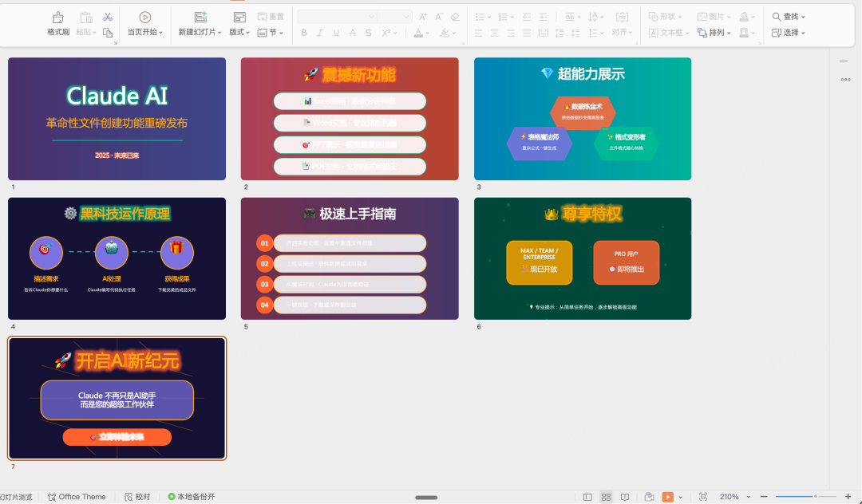Open the line spacing dropdown

point(595,33)
